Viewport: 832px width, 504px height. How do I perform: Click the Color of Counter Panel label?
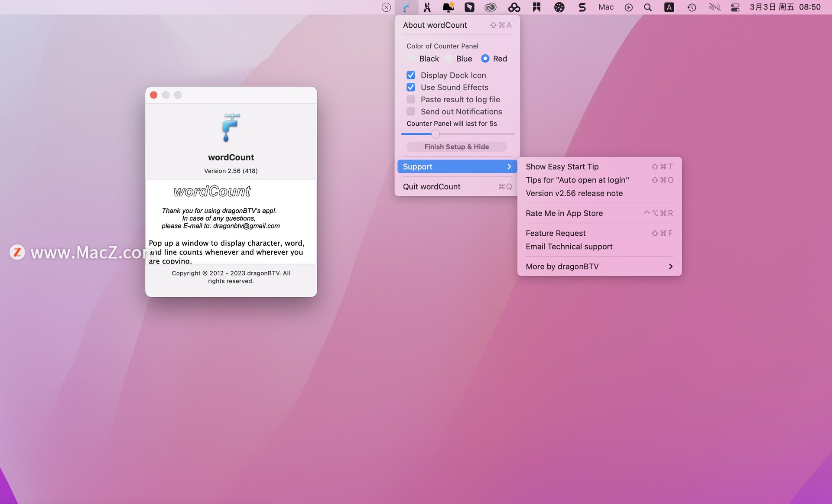(442, 46)
